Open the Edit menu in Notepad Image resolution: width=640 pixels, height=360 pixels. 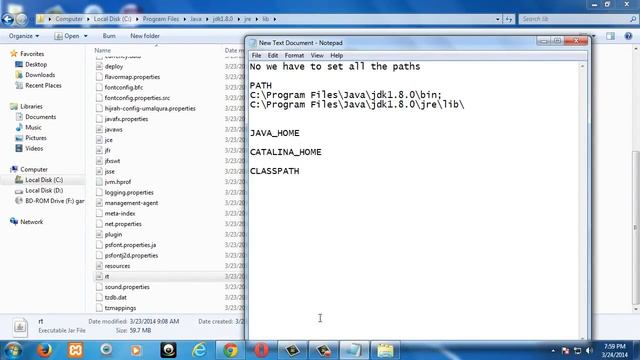273,56
